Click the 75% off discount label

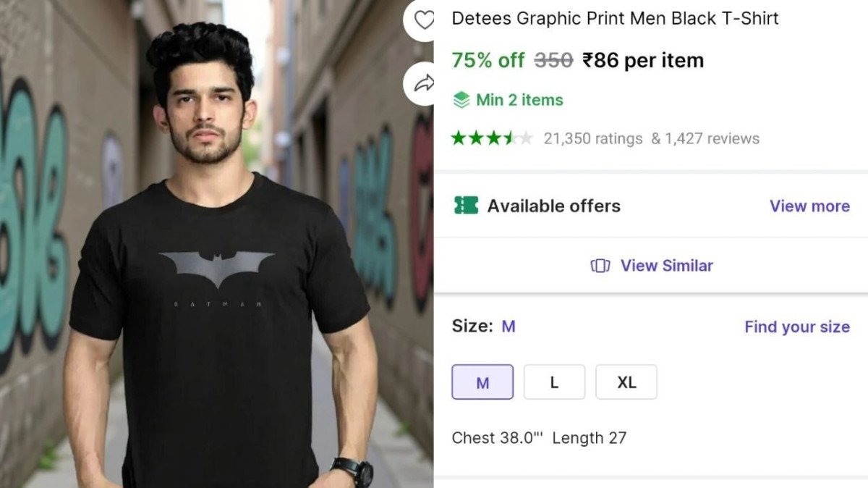coord(488,60)
